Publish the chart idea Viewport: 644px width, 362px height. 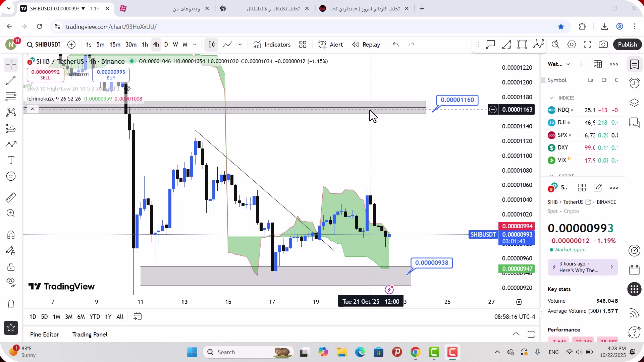627,45
